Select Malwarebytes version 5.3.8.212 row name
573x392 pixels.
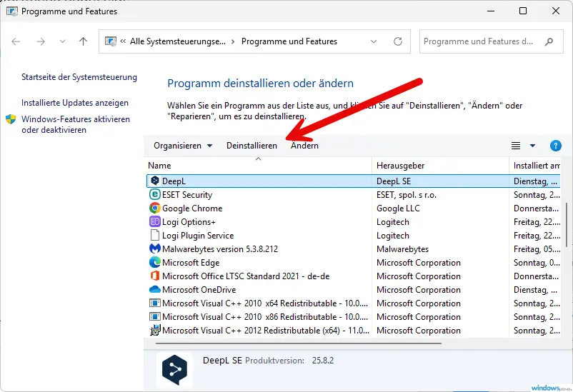220,248
